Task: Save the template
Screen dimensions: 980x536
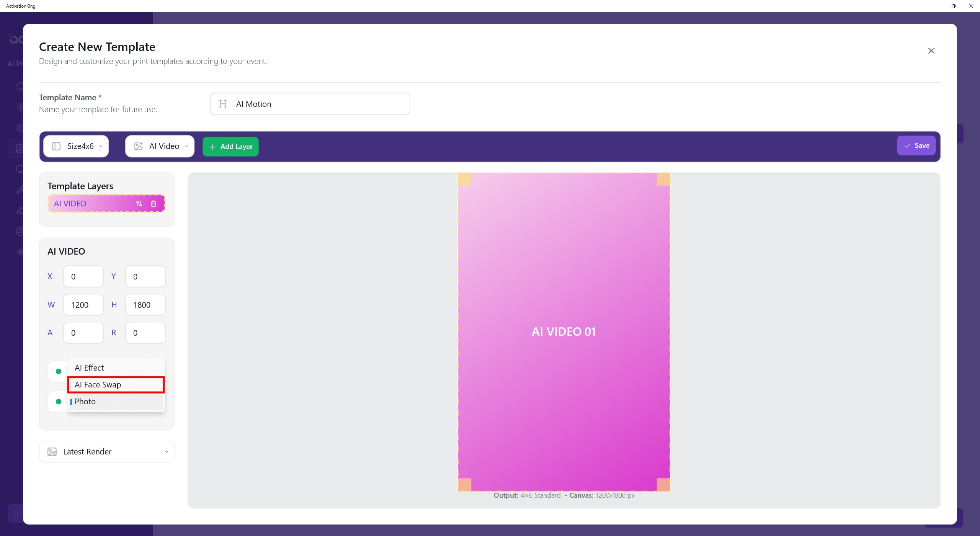Action: tap(916, 145)
